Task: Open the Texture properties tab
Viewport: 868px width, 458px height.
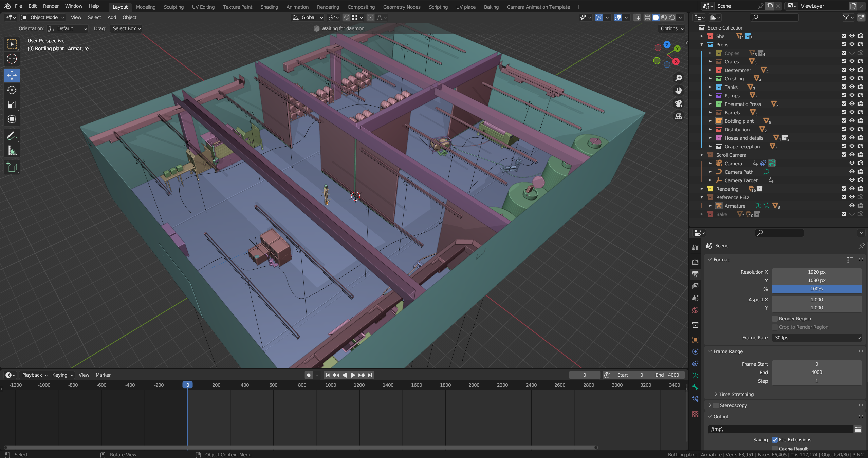Action: click(695, 414)
